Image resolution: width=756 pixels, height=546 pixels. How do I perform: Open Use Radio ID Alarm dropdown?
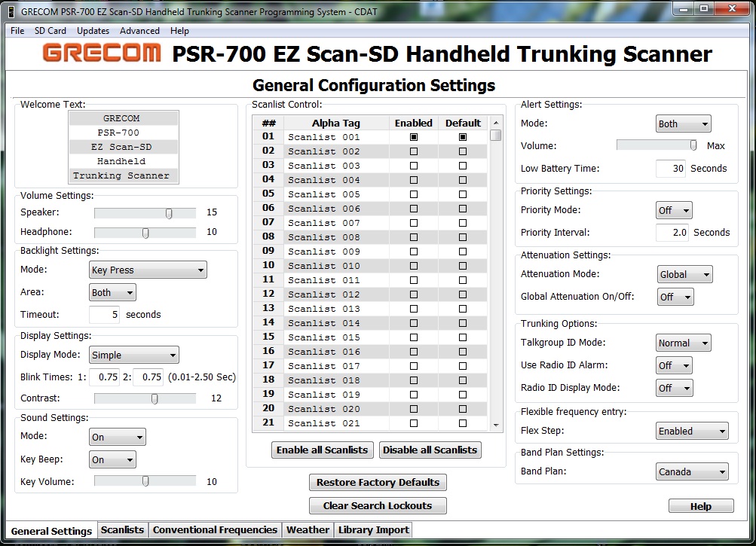point(674,366)
